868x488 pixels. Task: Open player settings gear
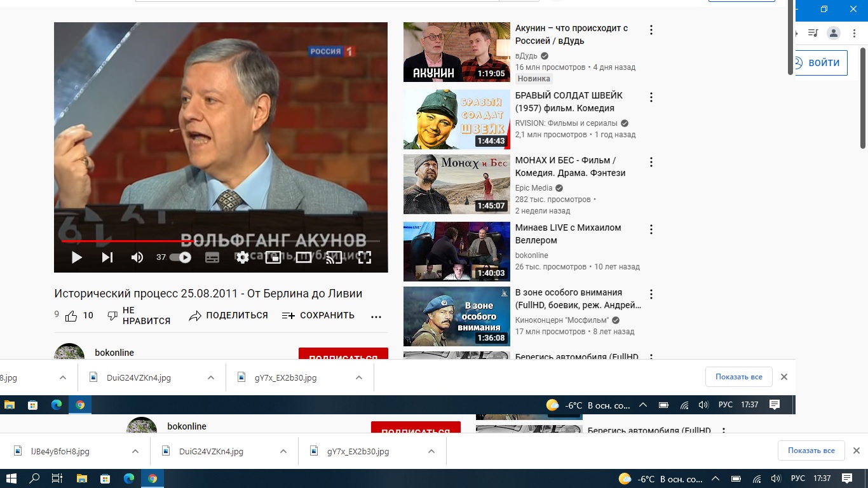tap(242, 257)
